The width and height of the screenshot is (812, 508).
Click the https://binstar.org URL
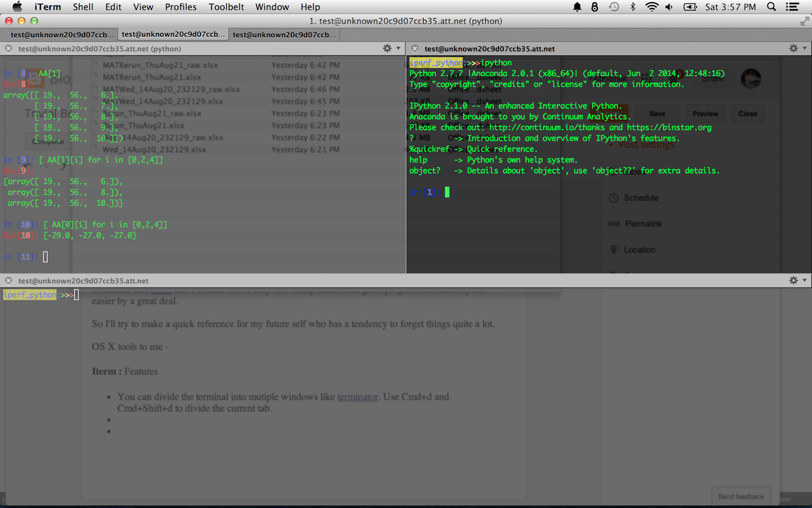click(x=669, y=128)
